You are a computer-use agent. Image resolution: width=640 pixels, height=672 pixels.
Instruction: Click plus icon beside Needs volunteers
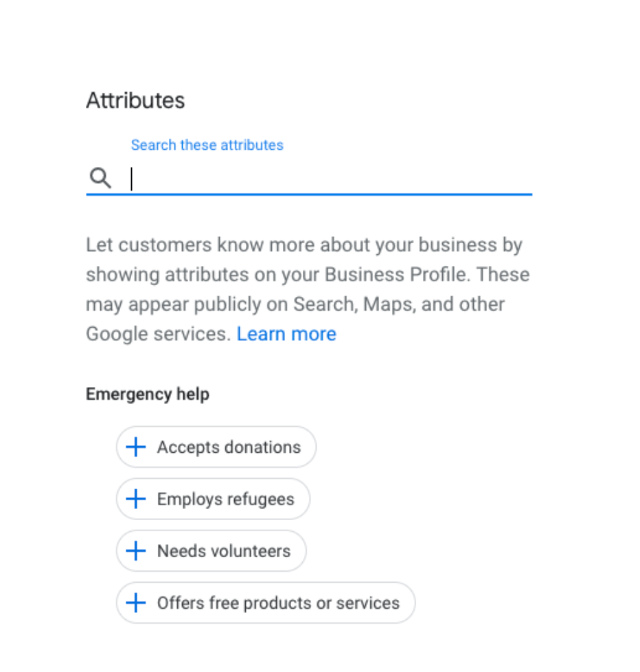[136, 550]
